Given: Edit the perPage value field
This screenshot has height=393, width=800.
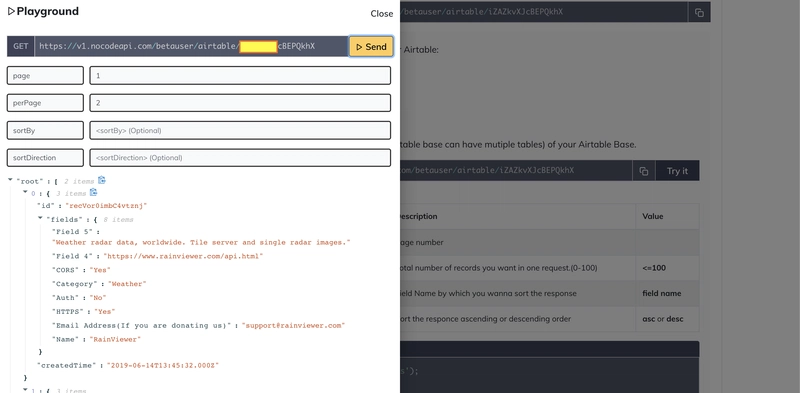Looking at the screenshot, I should 240,103.
